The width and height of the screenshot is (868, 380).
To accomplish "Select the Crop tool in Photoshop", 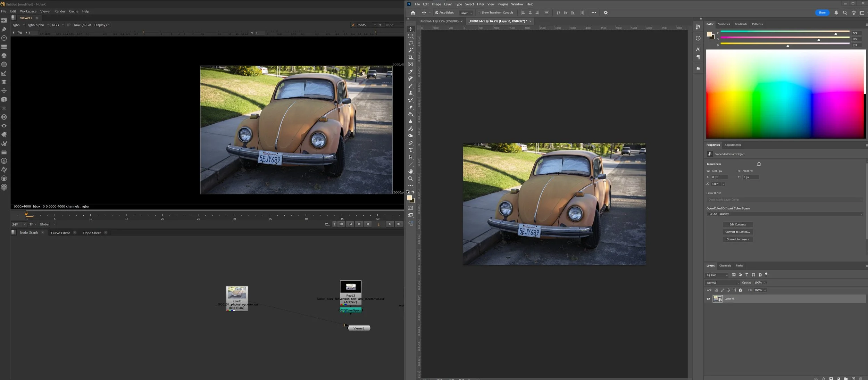I will (x=410, y=57).
